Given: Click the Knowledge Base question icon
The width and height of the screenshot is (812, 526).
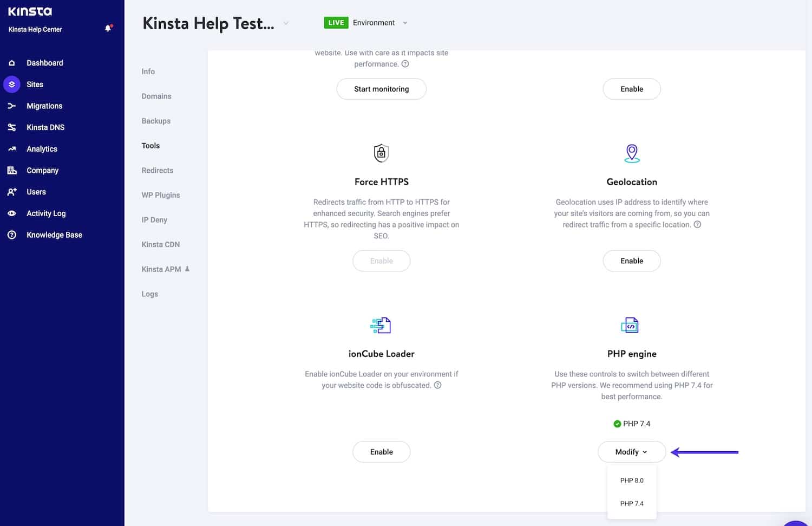Looking at the screenshot, I should click(12, 235).
